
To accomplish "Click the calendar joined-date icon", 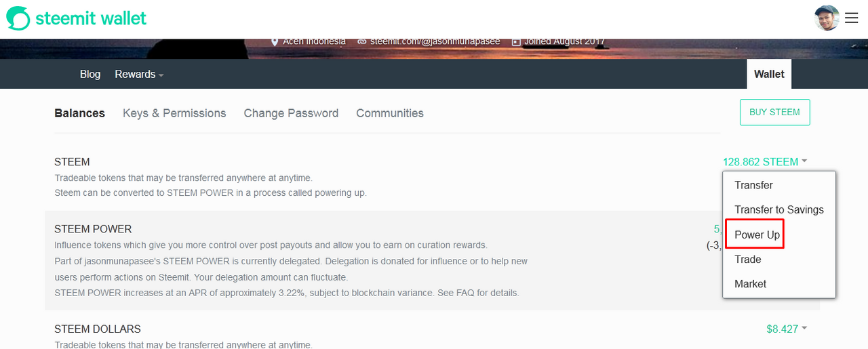I will pyautogui.click(x=516, y=42).
